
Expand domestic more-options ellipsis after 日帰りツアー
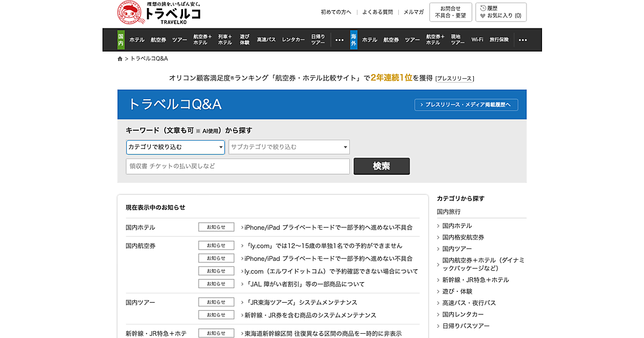pos(339,40)
